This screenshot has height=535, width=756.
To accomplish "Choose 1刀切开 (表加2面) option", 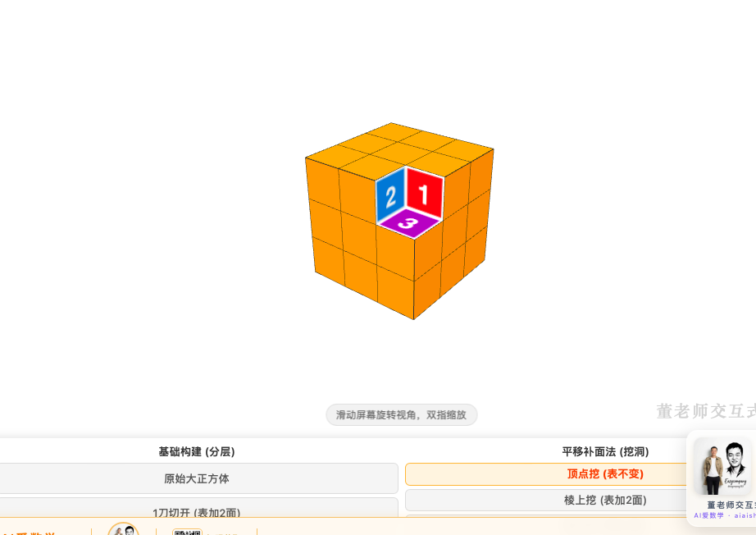I will [x=197, y=511].
